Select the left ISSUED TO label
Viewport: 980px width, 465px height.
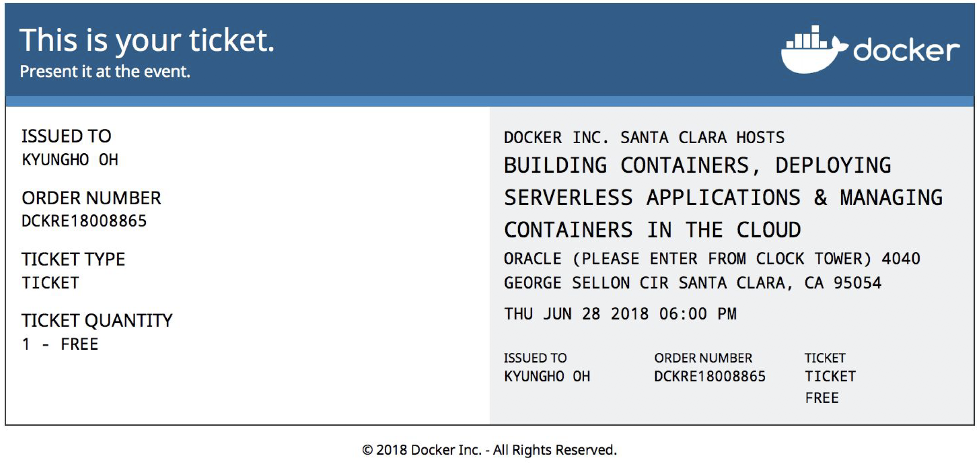pos(66,136)
